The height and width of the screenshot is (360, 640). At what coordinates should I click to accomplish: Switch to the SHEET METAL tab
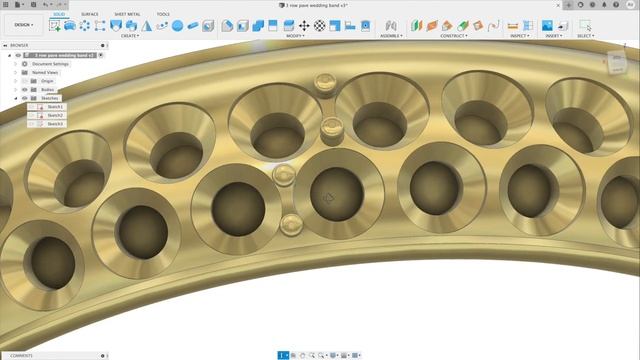click(x=127, y=14)
